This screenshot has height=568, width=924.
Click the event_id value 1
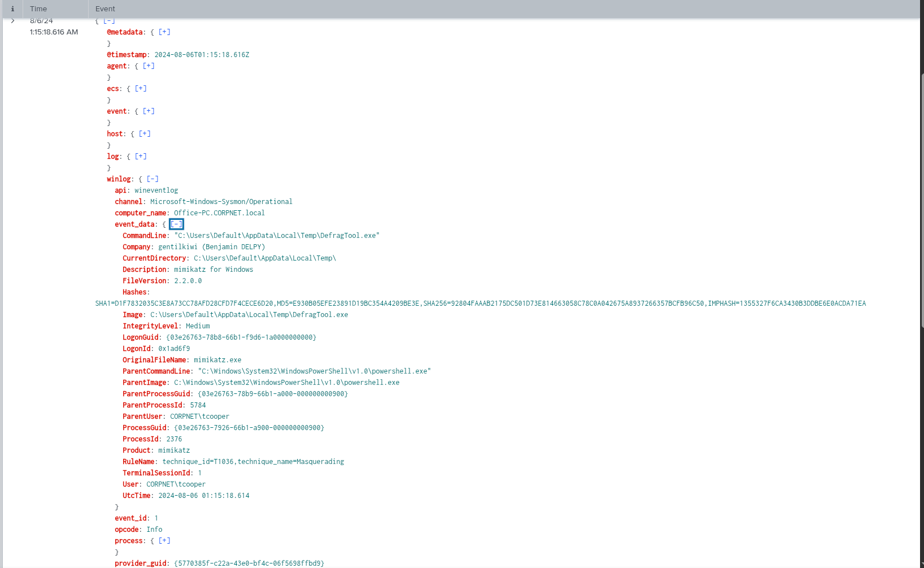click(156, 518)
